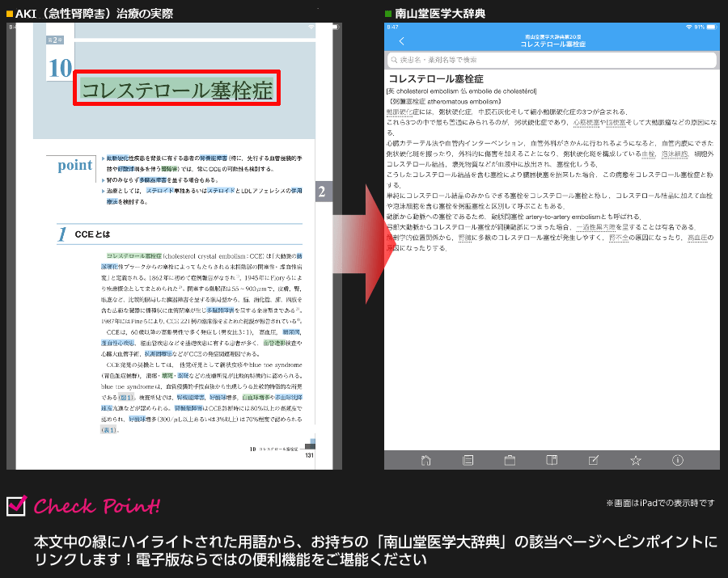
Task: Tap the 一過性黒内障 underlined link
Action: coord(595,227)
